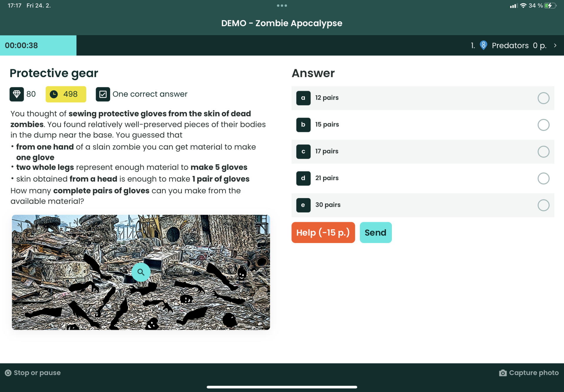564x392 pixels.
Task: Select the 17 pairs radio button
Action: (x=543, y=152)
